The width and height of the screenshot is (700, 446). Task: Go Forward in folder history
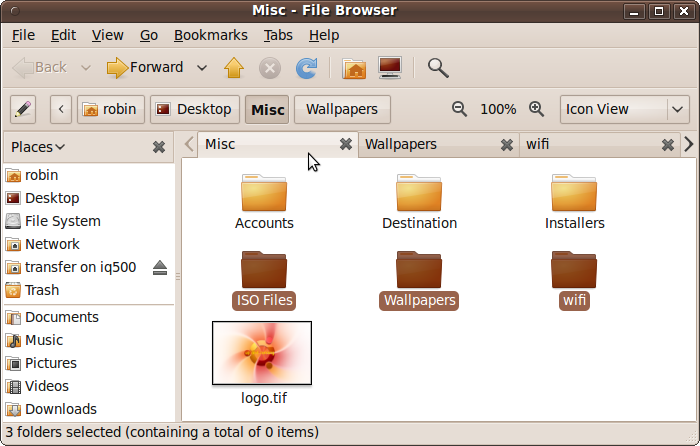click(145, 68)
